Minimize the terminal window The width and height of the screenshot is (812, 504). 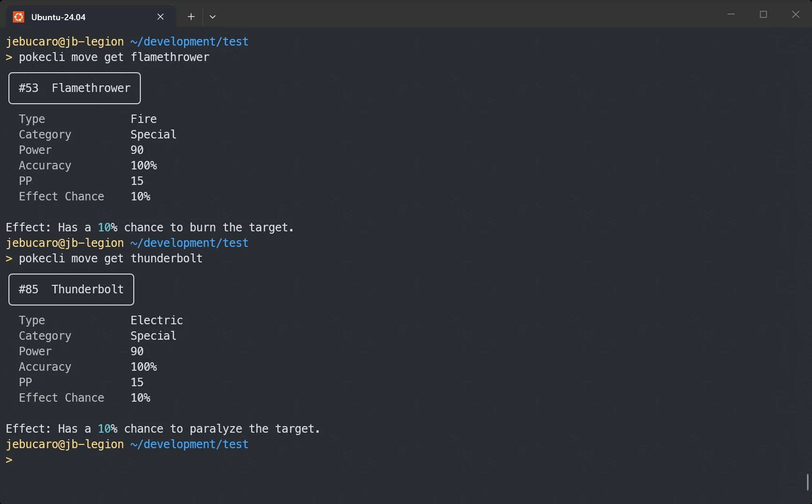pos(731,14)
